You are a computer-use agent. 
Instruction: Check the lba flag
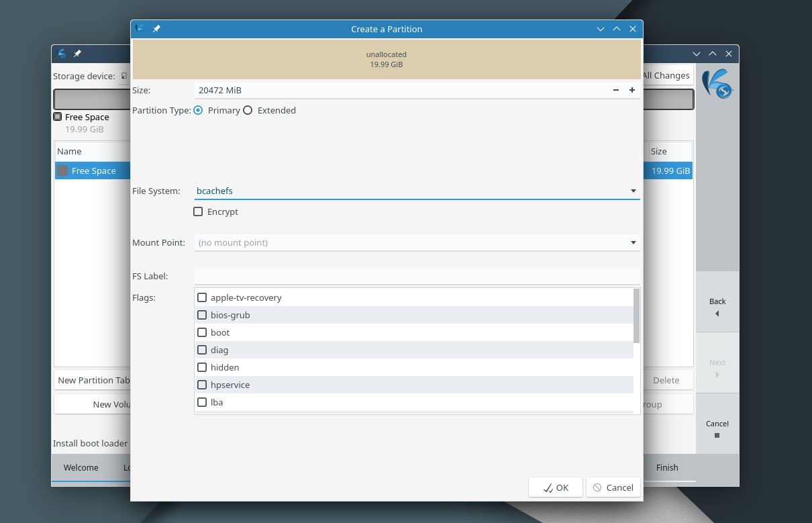pos(202,402)
